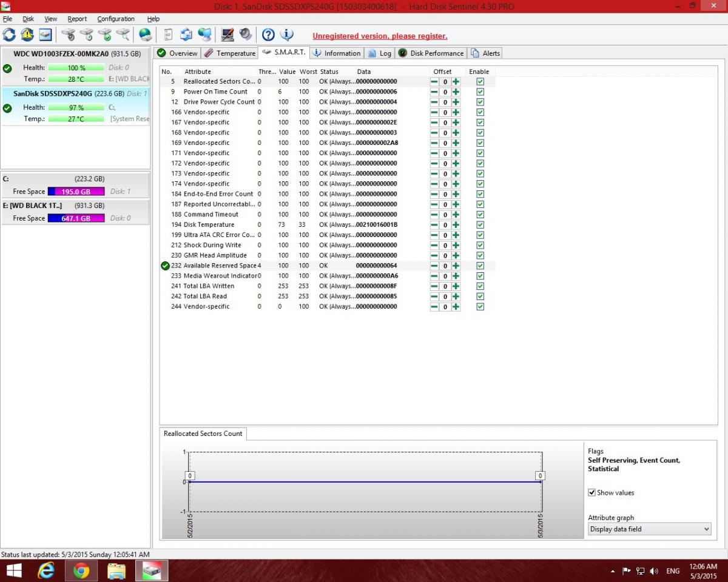Screen dimensions: 728x582
Task: Toggle Enable checkbox for Drive Power Cycle Count
Action: [x=480, y=102]
